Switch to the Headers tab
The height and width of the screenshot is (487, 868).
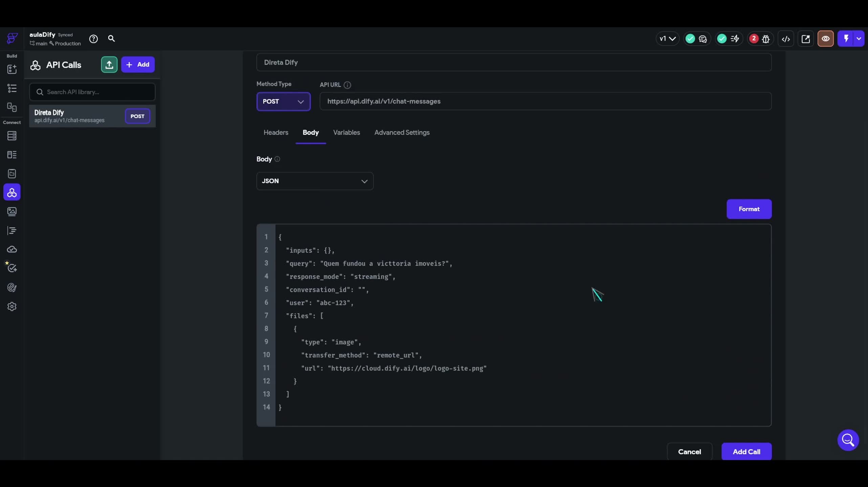(x=276, y=133)
